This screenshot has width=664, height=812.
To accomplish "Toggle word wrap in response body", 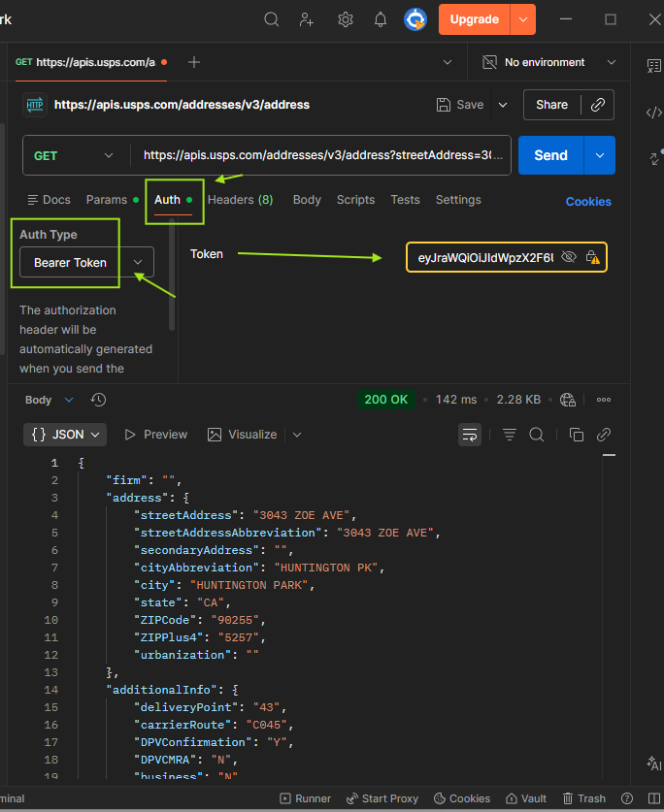I will 470,435.
